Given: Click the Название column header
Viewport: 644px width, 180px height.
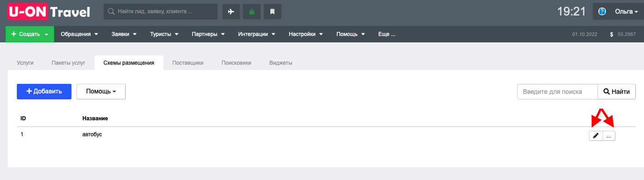Looking at the screenshot, I should [x=95, y=118].
